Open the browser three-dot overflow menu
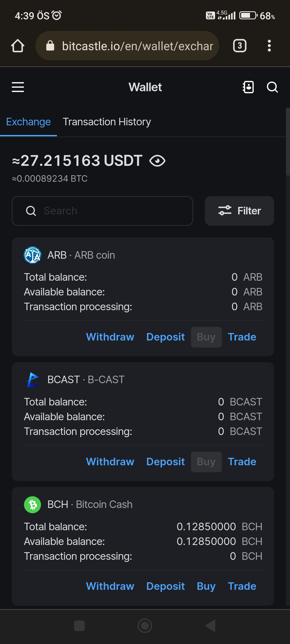The height and width of the screenshot is (644, 290). point(269,46)
